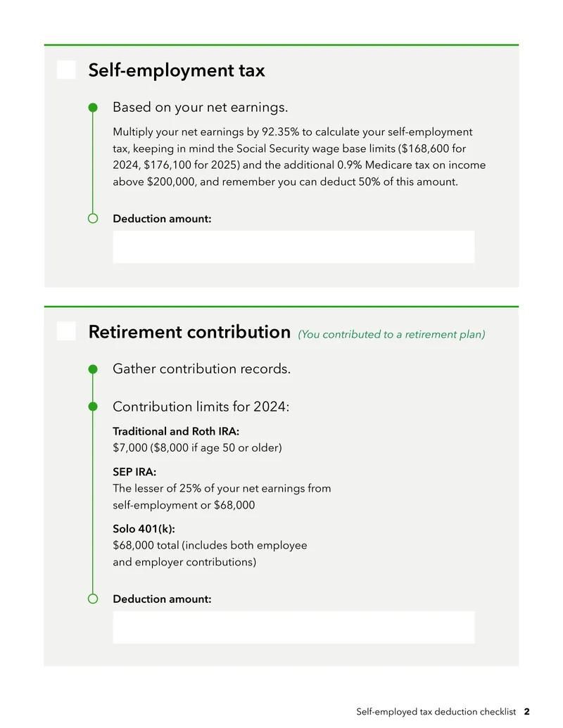The width and height of the screenshot is (563, 728).
Task: Click the green bullet beside 'Based on your net earnings'
Action: pos(93,108)
